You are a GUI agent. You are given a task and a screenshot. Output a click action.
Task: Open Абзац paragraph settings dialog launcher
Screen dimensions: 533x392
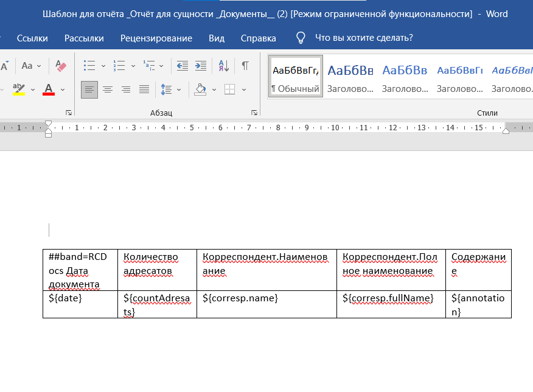click(x=254, y=113)
